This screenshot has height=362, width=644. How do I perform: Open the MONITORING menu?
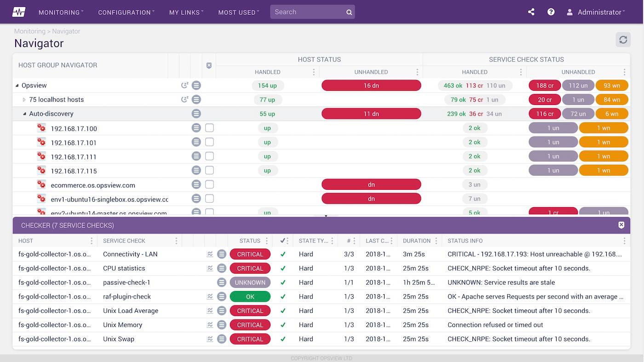coord(60,12)
